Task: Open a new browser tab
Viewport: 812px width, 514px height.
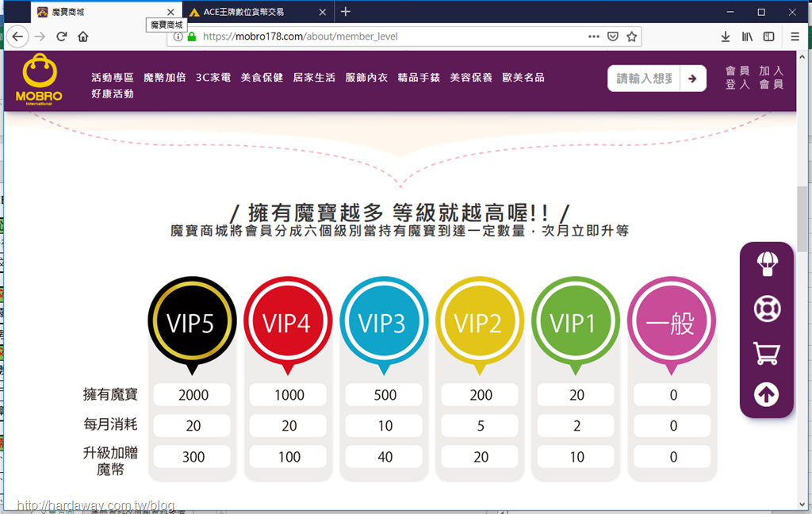Action: tap(346, 11)
